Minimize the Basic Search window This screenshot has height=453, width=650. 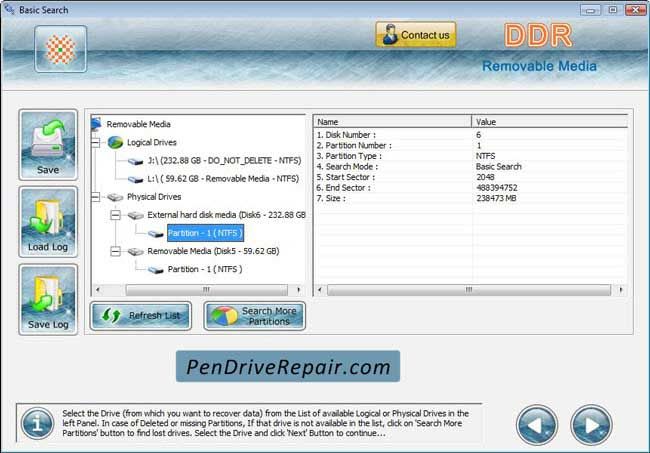tap(591, 10)
